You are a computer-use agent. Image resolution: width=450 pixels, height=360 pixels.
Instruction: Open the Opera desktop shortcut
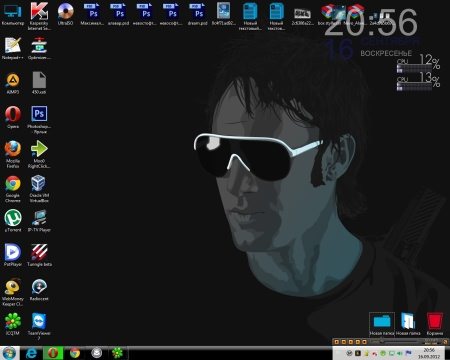click(x=13, y=117)
